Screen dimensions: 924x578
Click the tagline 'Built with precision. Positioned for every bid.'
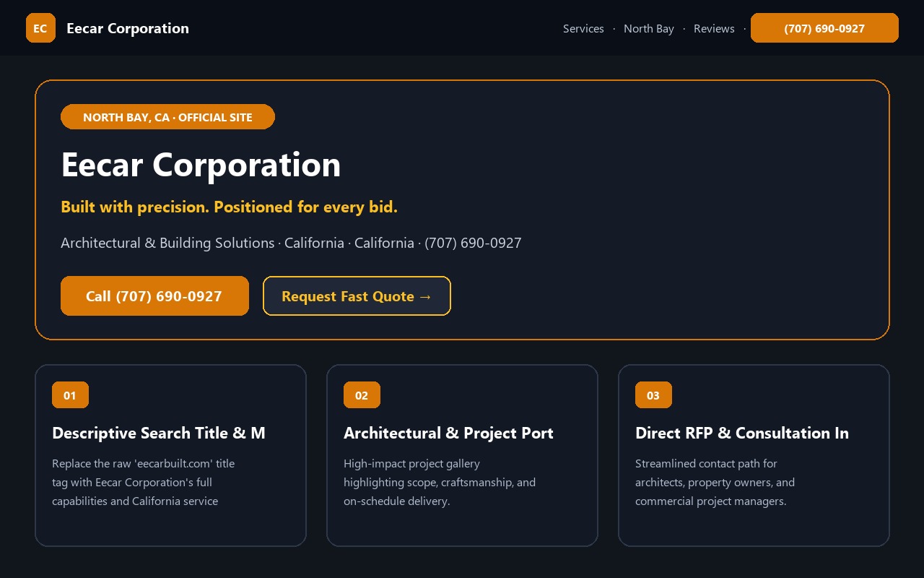(x=229, y=207)
